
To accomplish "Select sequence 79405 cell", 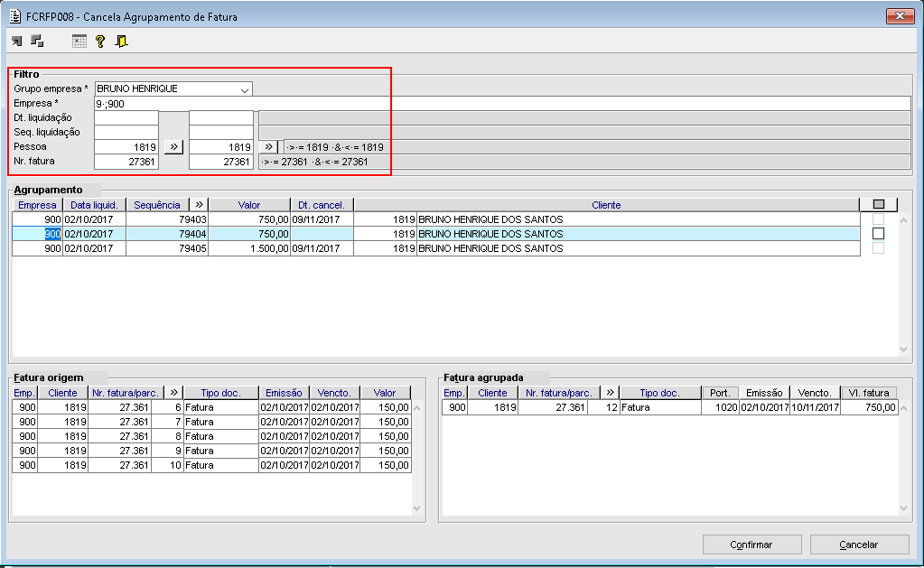I will click(167, 248).
